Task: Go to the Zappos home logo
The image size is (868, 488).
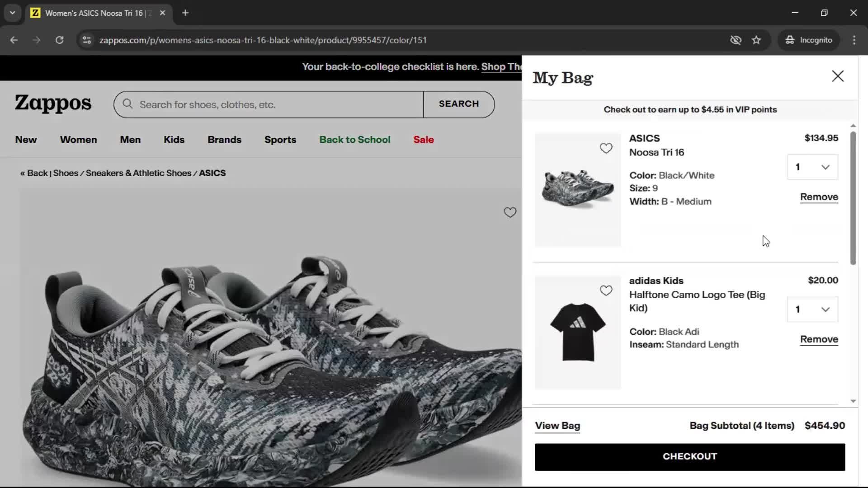Action: 53,103
